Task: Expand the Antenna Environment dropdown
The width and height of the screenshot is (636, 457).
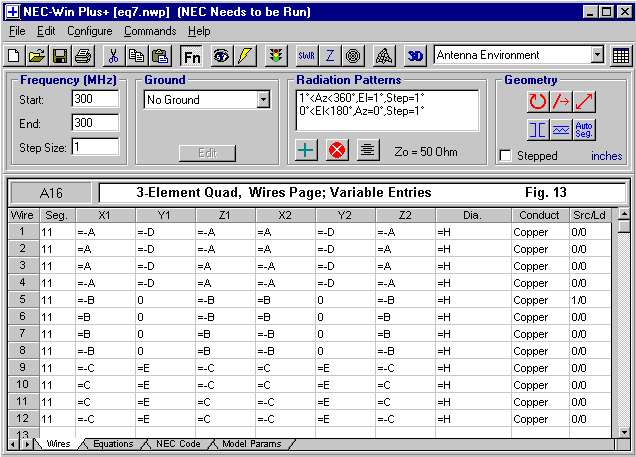Action: (597, 56)
